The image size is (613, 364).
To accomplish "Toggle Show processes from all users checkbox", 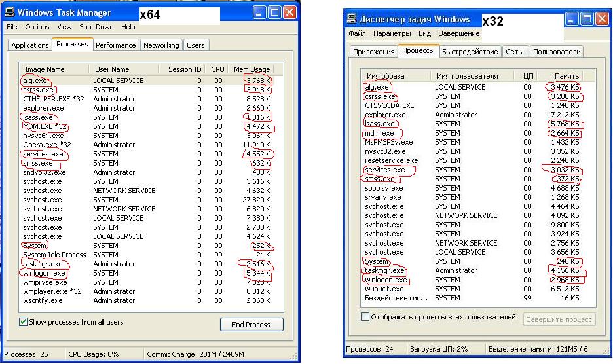I will pos(23,322).
